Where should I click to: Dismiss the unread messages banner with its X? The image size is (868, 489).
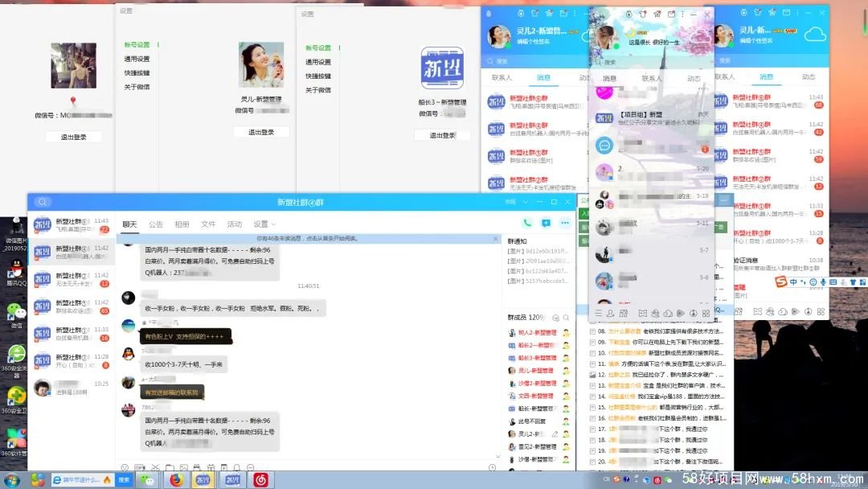tap(495, 239)
